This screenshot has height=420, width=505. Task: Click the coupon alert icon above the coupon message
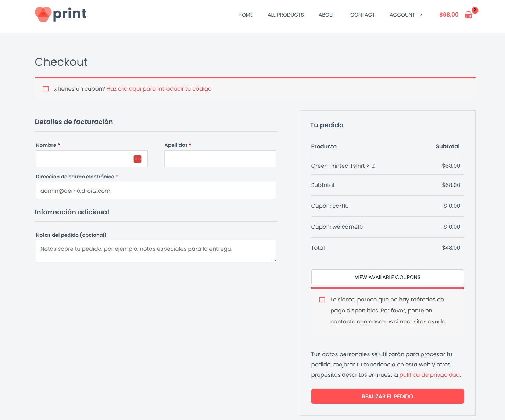tap(45, 88)
